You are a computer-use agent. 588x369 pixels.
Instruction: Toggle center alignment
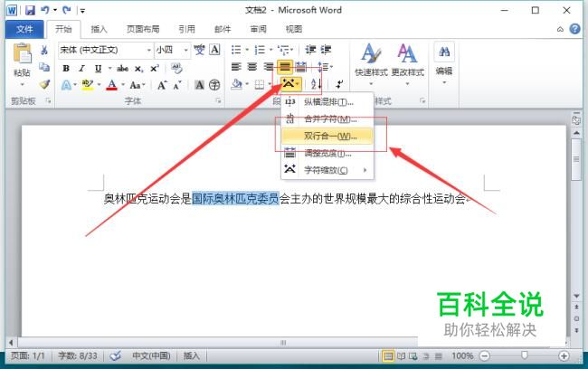[x=252, y=67]
